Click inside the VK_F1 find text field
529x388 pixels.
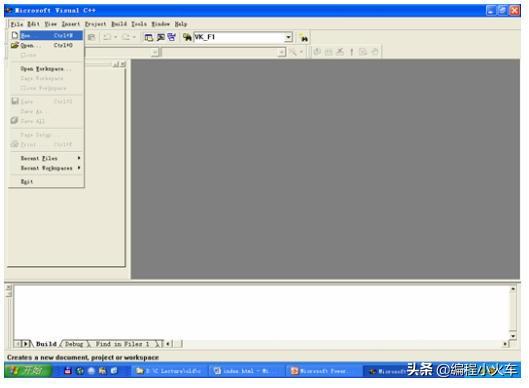[x=239, y=37]
